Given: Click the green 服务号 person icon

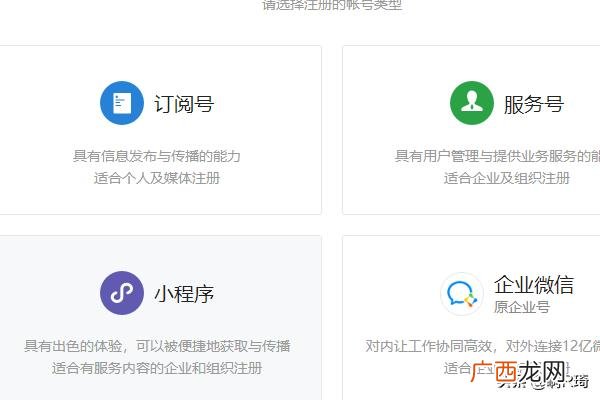Looking at the screenshot, I should coord(472,103).
